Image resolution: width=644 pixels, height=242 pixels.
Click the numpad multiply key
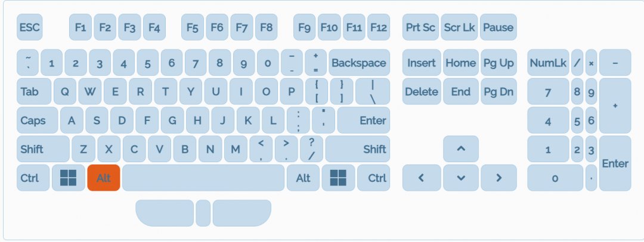click(591, 63)
